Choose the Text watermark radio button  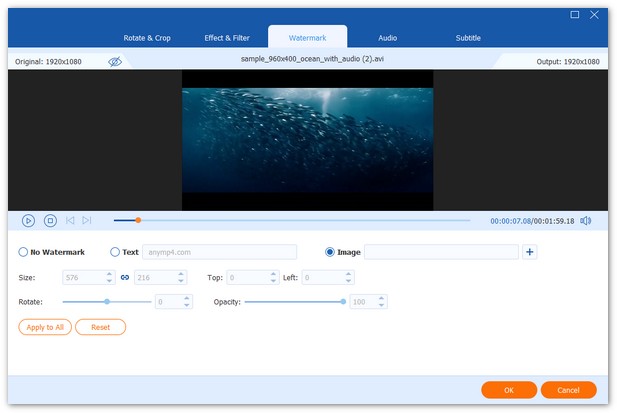tap(115, 252)
